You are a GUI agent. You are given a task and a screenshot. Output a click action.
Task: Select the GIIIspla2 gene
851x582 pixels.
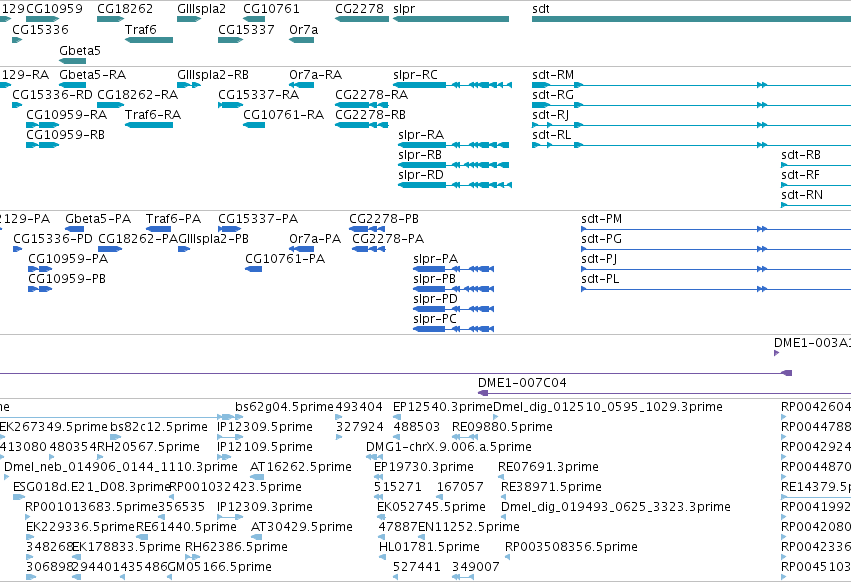189,19
